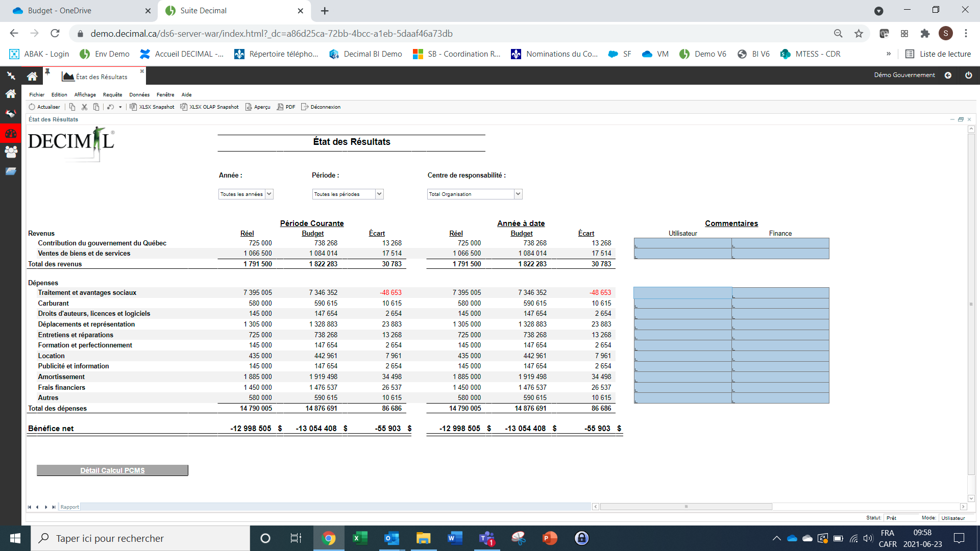Open Outlook from the Windows taskbar
Image resolution: width=980 pixels, height=551 pixels.
pyautogui.click(x=391, y=538)
